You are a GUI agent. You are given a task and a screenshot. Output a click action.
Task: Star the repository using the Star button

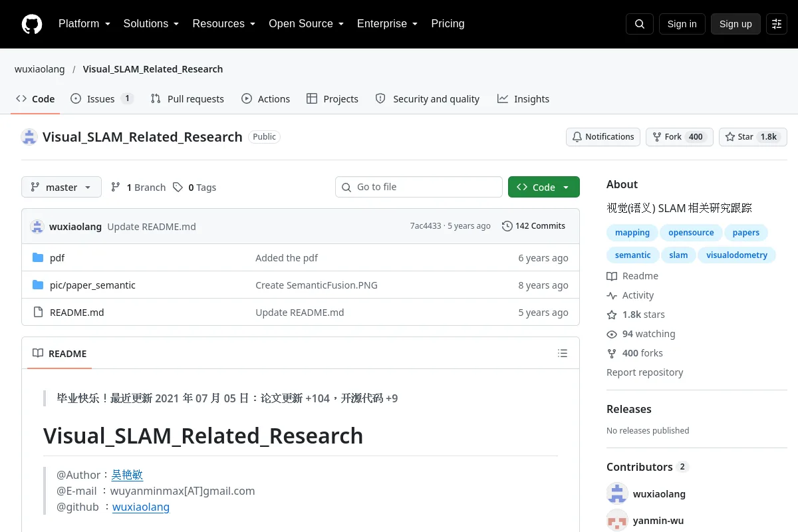(753, 137)
